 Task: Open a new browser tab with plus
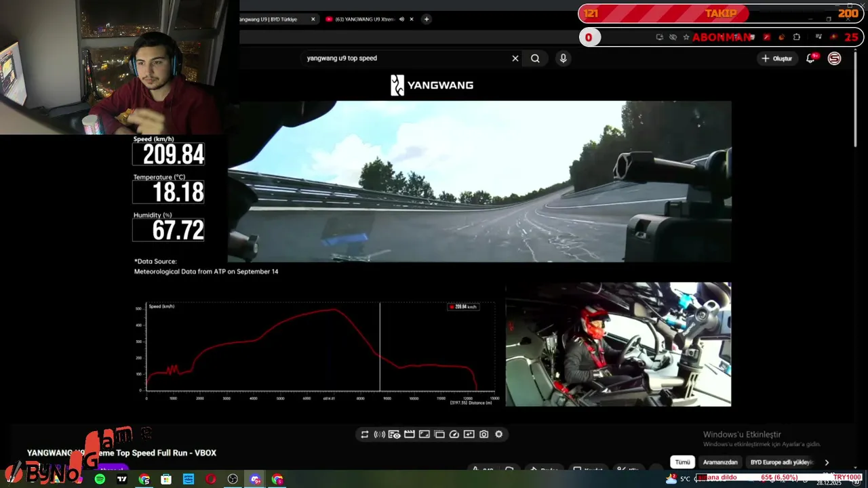pyautogui.click(x=427, y=19)
